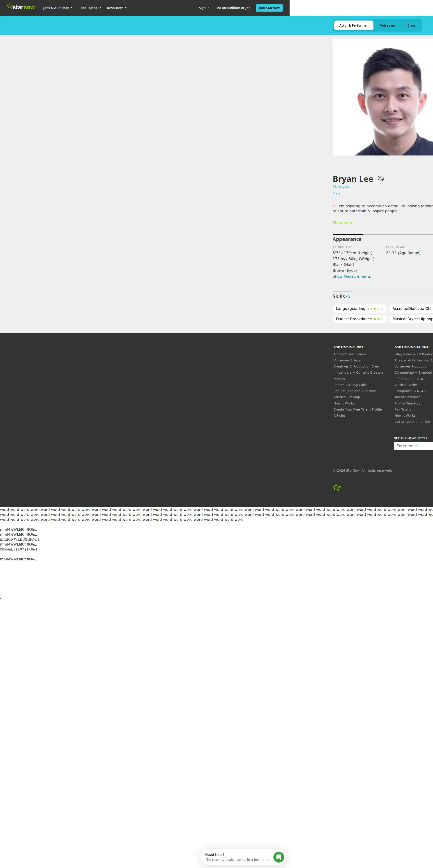433x868 pixels.
Task: Click the Languages: English skill chip
Action: tap(359, 309)
